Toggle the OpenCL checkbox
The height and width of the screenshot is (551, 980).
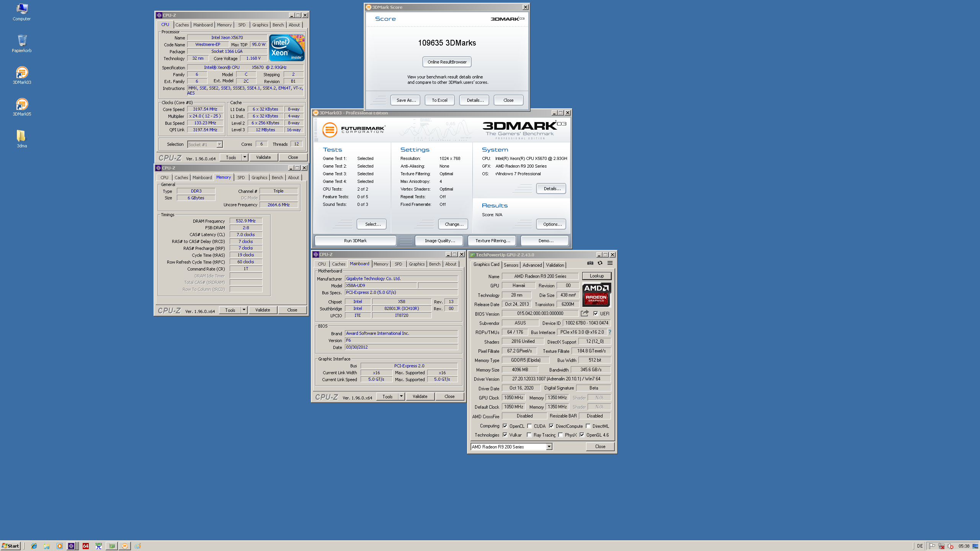click(505, 426)
